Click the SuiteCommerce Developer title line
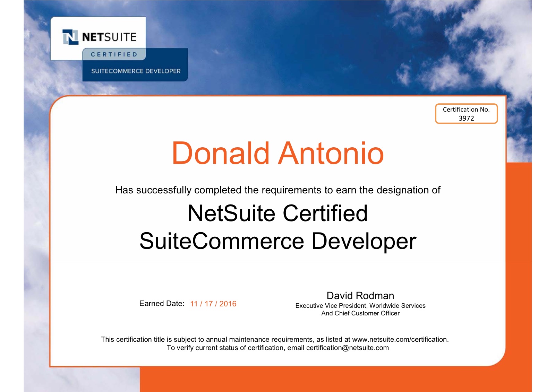The width and height of the screenshot is (555, 392). point(278,241)
